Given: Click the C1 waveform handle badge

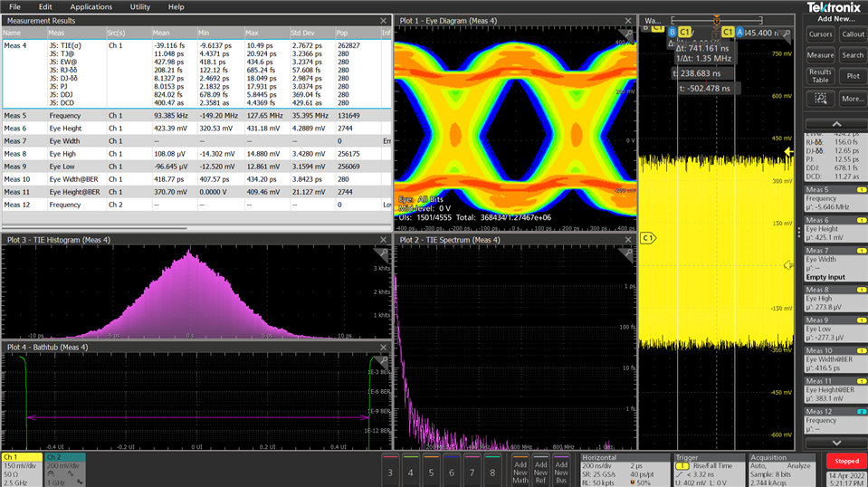Looking at the screenshot, I should (648, 238).
